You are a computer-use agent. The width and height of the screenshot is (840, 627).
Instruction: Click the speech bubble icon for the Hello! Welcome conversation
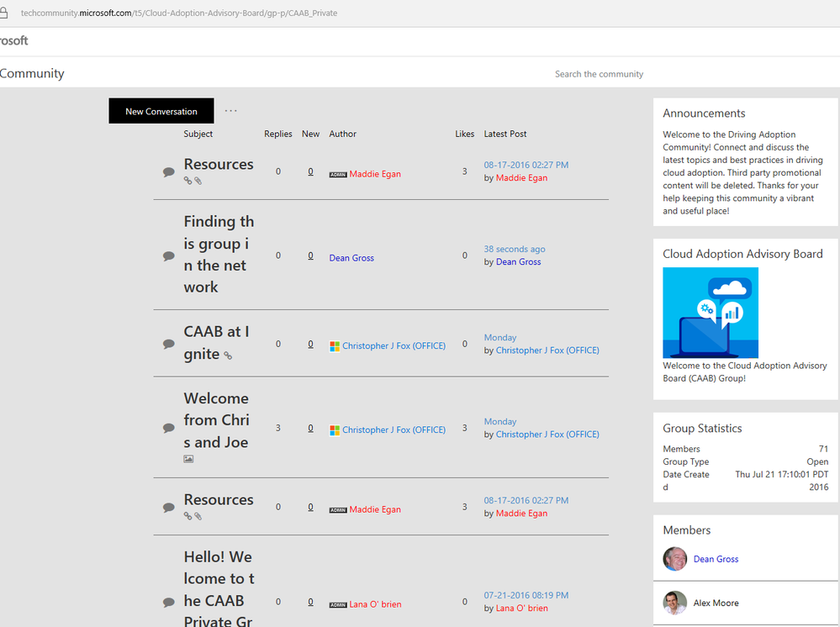(x=169, y=602)
